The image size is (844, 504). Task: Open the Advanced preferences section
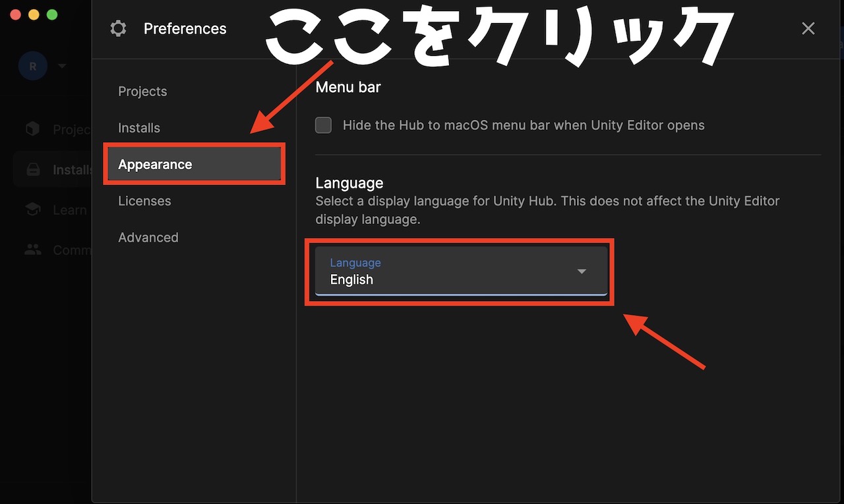[x=148, y=237]
